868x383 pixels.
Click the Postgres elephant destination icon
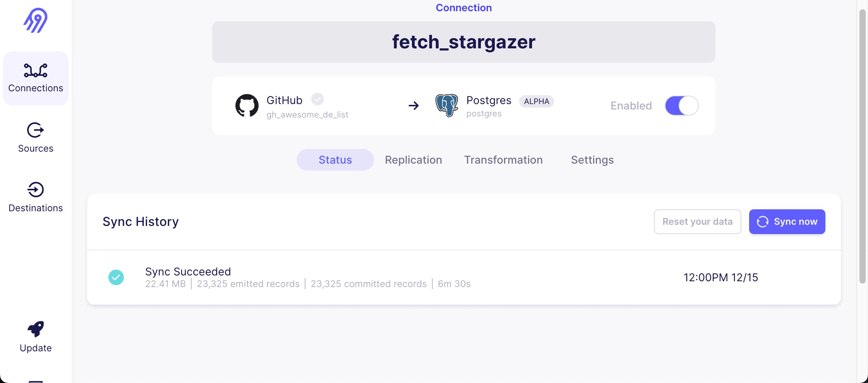click(x=446, y=105)
